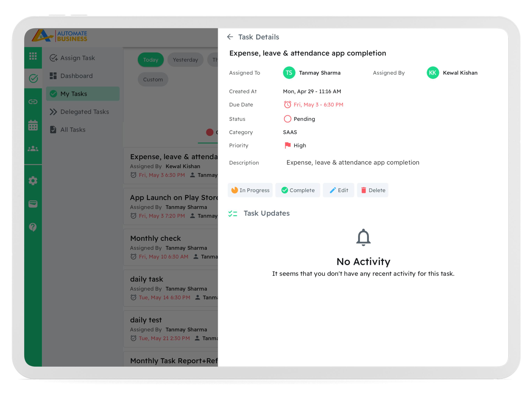The height and width of the screenshot is (399, 532).
Task: Open Monthly Task Report card
Action: click(x=171, y=359)
